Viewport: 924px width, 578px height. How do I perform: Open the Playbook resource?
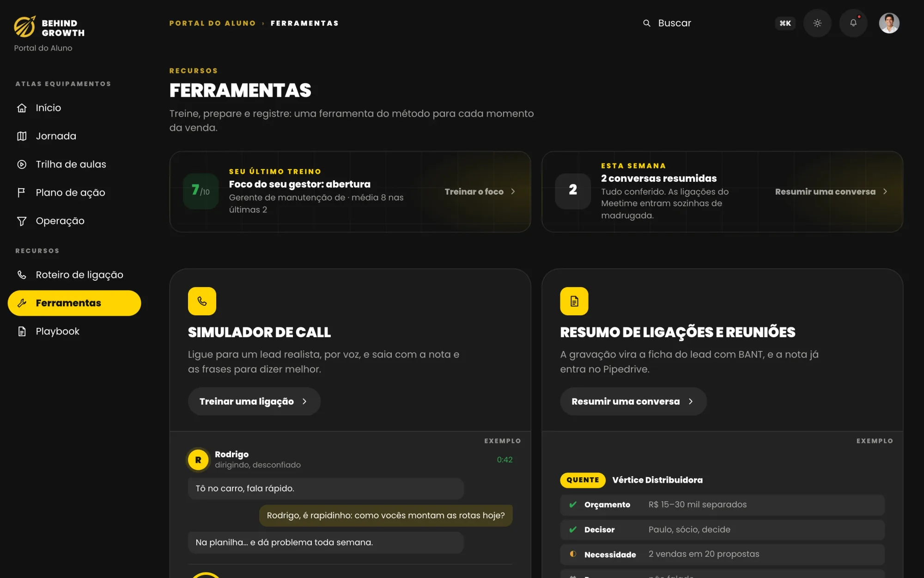click(74, 331)
